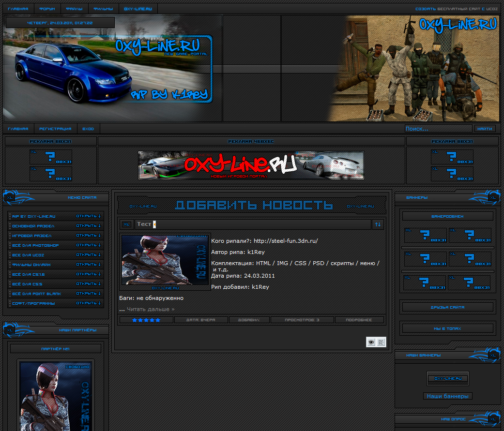Viewport: 504px width, 431px height.
Task: Click the list layout icon beside the eye
Action: [381, 342]
